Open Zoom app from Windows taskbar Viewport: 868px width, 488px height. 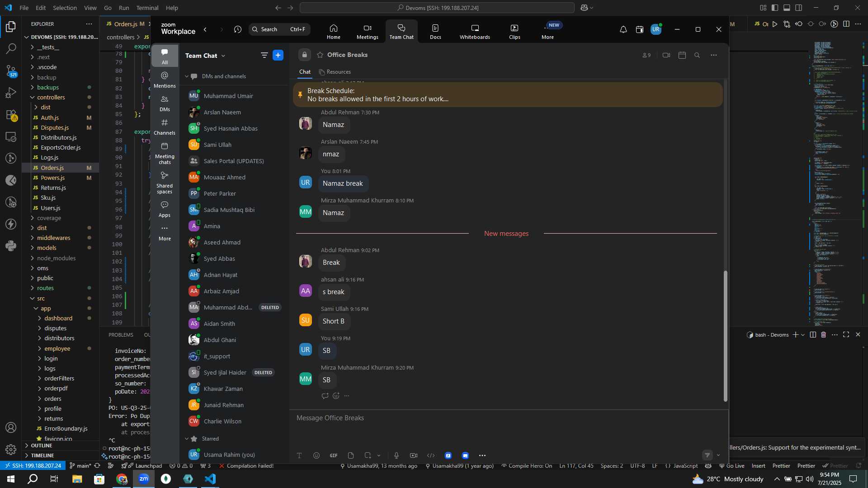point(144,479)
